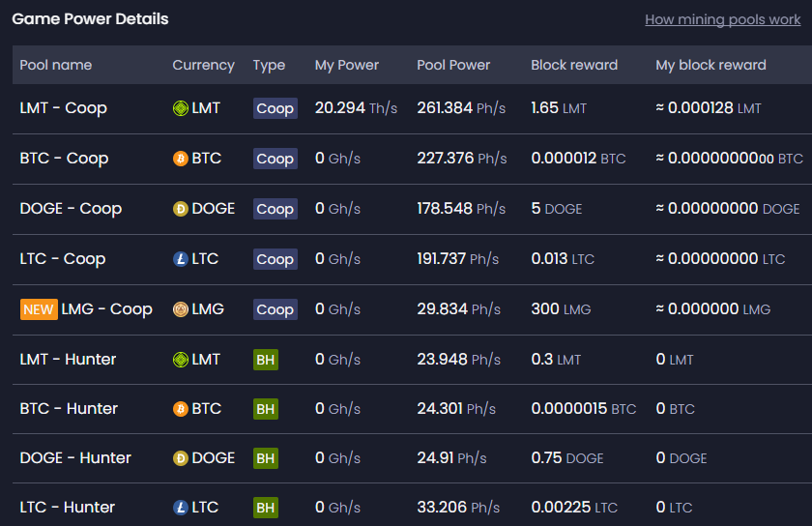Viewport: 812px width, 526px height.
Task: Click BH badge in LMT - Hunter row
Action: click(266, 360)
